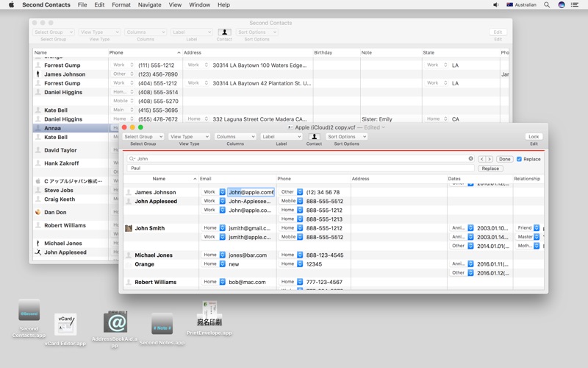Select Steve Jobs in back window
This screenshot has width=588, height=368.
[59, 191]
